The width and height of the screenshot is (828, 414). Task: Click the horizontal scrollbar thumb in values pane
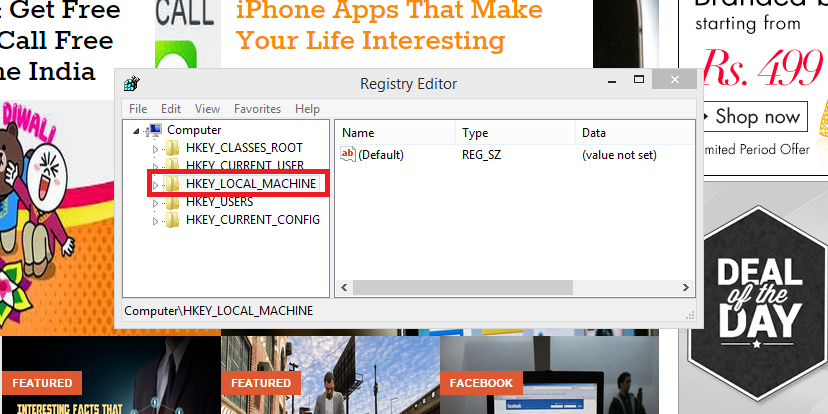click(463, 288)
